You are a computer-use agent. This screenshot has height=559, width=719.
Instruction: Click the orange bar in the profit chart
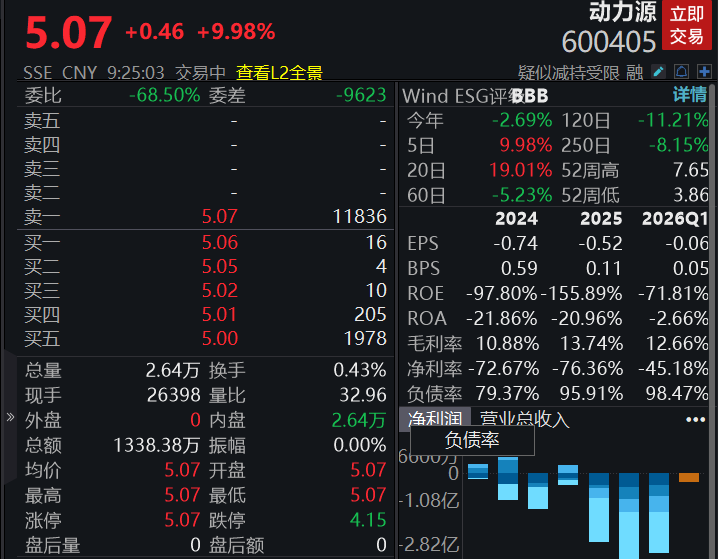689,477
